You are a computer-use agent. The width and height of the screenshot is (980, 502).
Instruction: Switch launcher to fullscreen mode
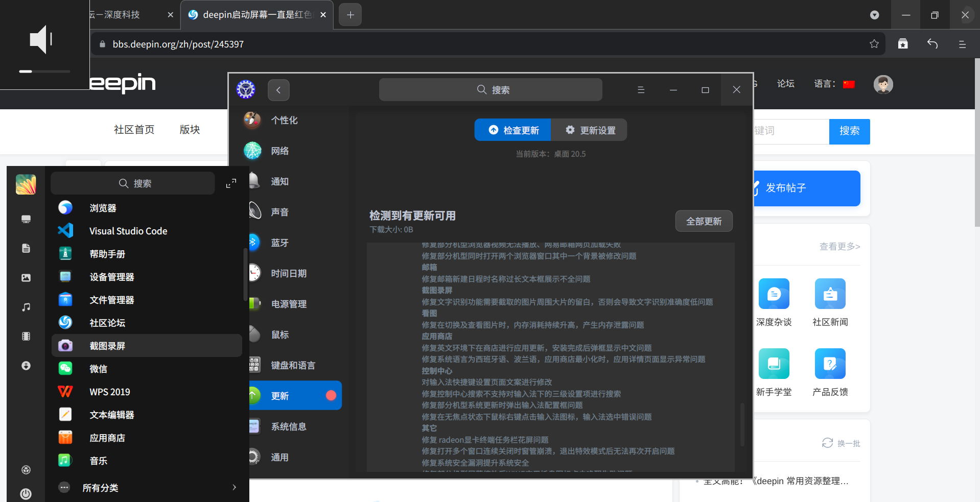pyautogui.click(x=231, y=183)
